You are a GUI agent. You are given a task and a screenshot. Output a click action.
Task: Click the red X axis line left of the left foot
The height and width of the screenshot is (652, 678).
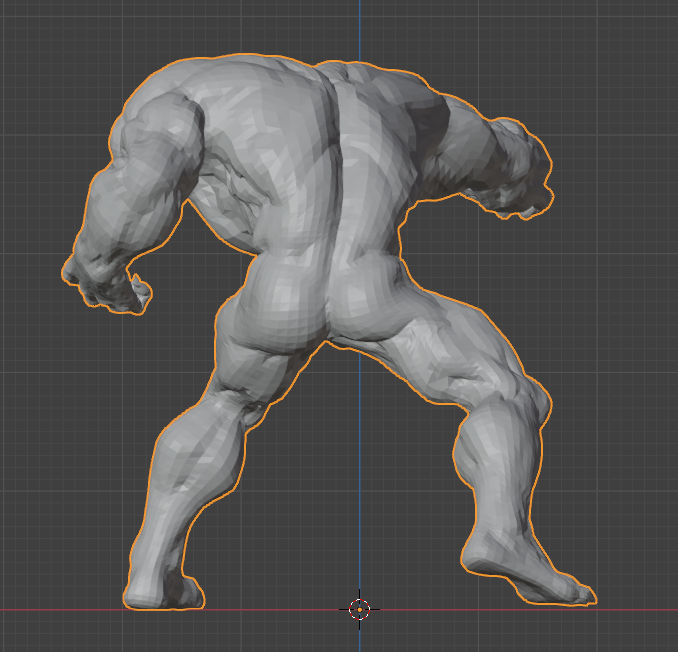pos(60,609)
